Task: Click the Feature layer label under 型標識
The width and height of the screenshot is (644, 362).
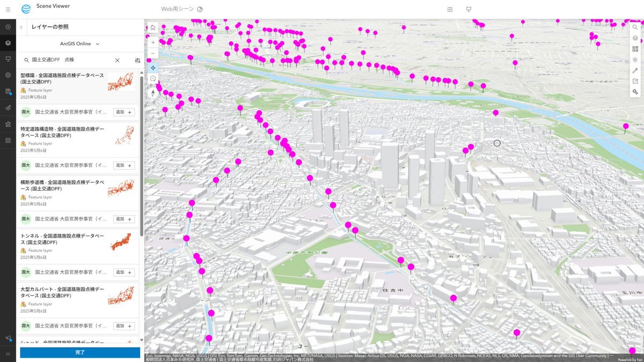Action: (x=40, y=90)
